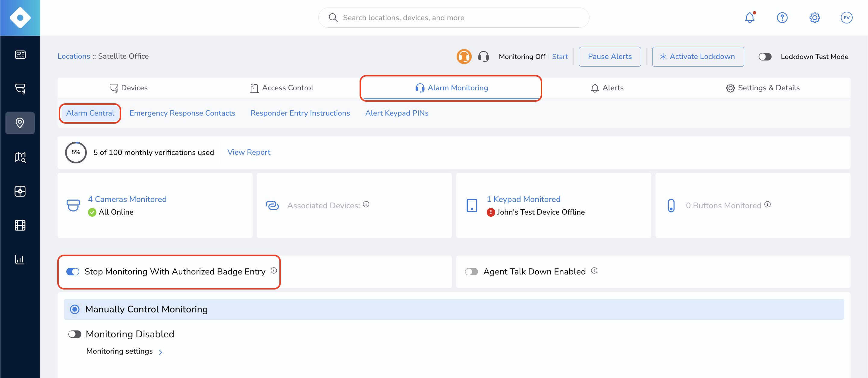Select Manually Control Monitoring radio button
Image resolution: width=868 pixels, height=378 pixels.
75,309
